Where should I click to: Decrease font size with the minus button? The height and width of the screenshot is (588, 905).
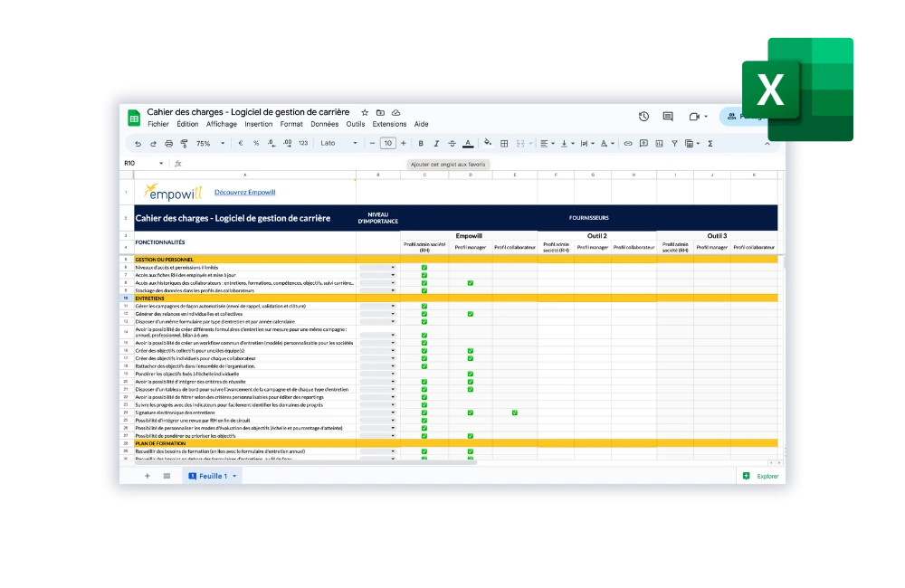point(372,143)
